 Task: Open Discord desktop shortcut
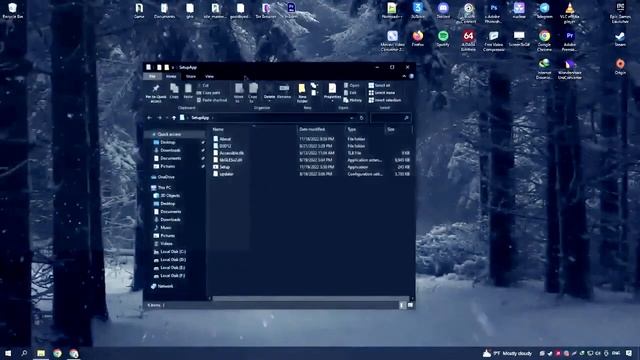pyautogui.click(x=443, y=11)
